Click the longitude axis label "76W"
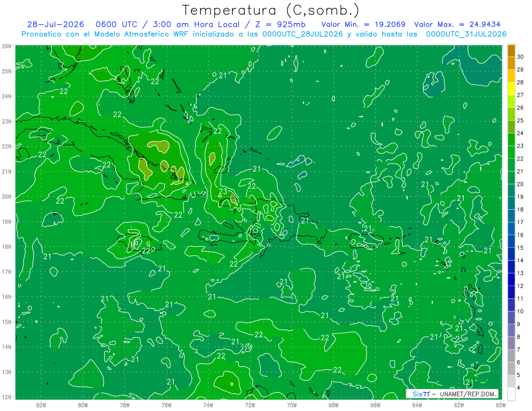The height and width of the screenshot is (411, 532). (x=166, y=405)
